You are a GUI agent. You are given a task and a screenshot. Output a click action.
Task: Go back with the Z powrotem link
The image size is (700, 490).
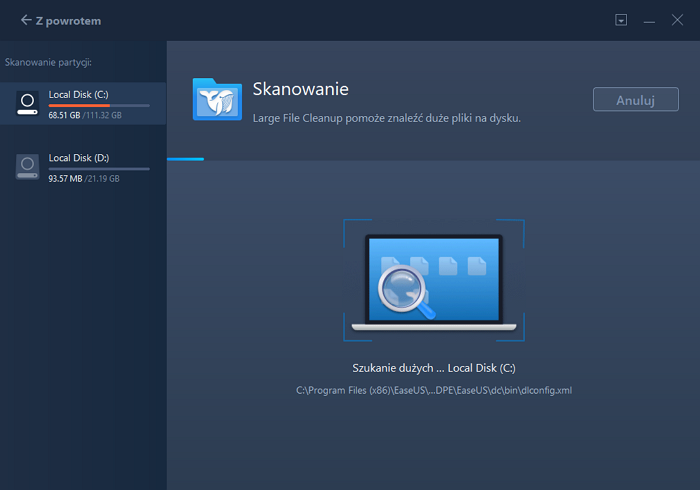click(61, 21)
